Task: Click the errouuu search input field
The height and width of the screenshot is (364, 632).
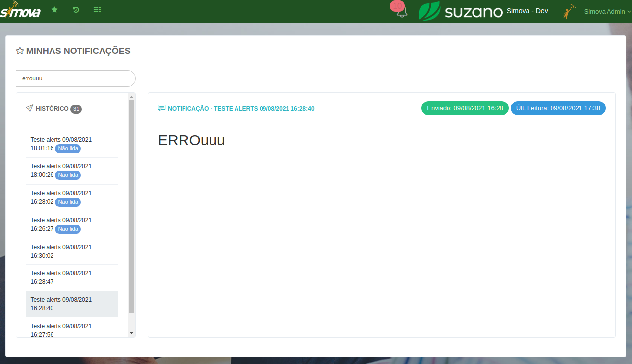Action: coord(75,78)
